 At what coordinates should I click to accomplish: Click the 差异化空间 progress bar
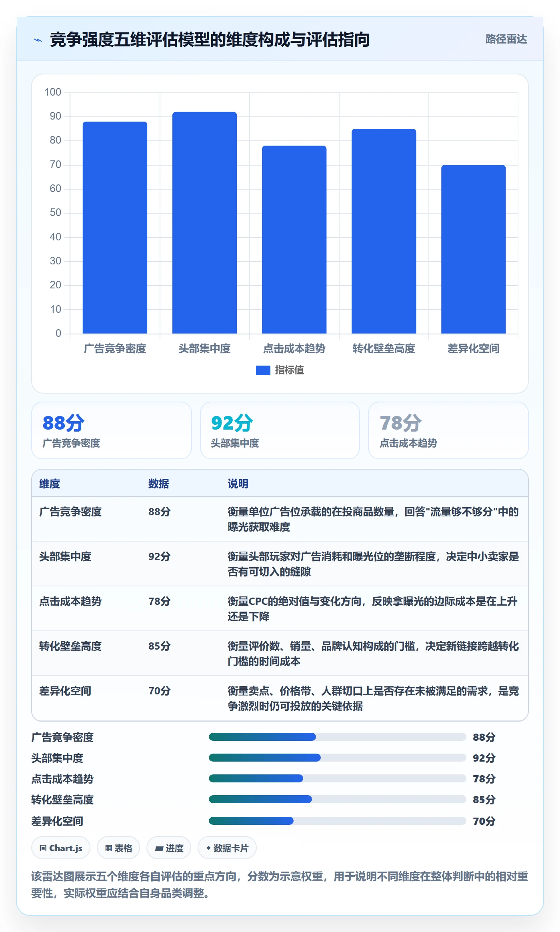point(338,821)
